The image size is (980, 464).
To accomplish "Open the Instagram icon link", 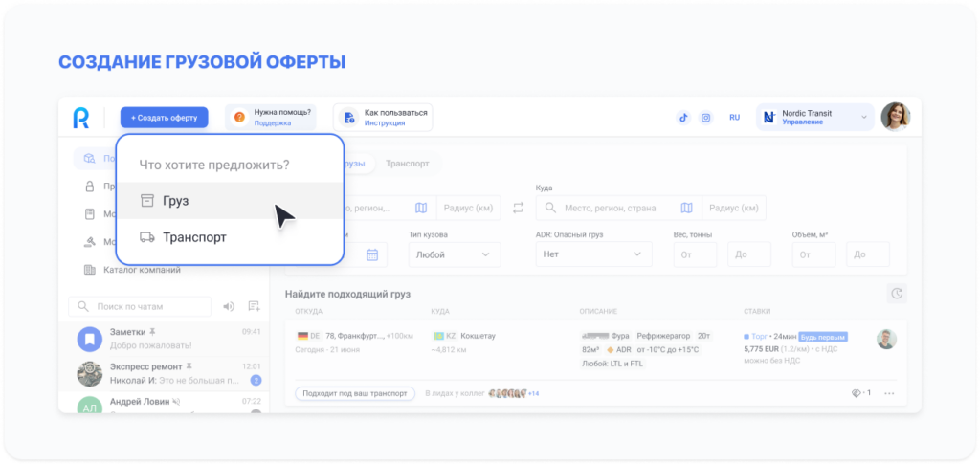I will [x=705, y=118].
